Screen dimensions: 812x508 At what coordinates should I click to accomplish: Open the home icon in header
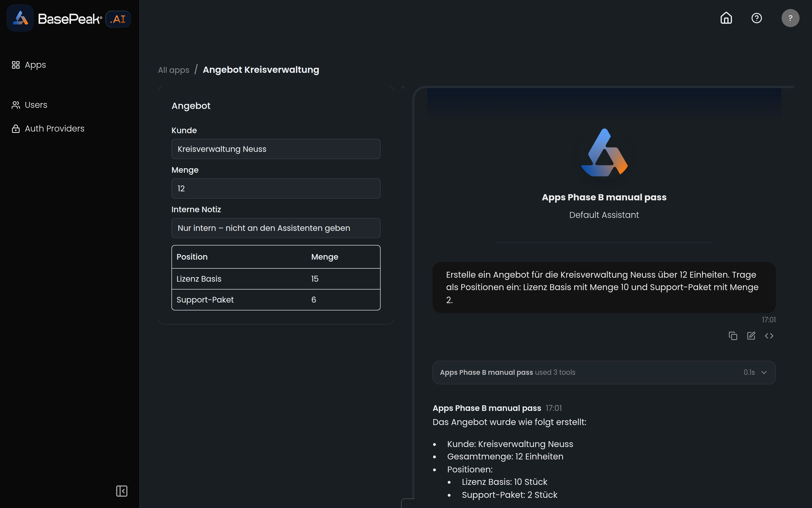coord(726,18)
